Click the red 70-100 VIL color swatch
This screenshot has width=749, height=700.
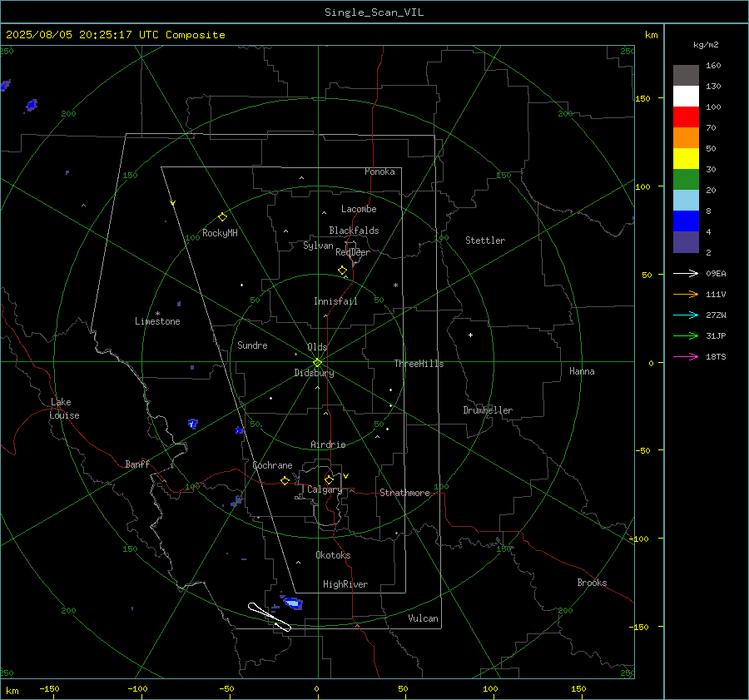tap(686, 117)
